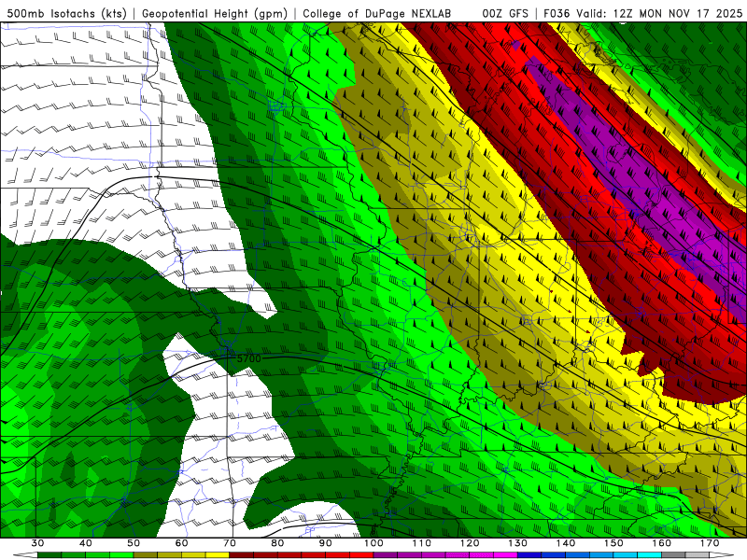Image resolution: width=747 pixels, height=560 pixels.
Task: Click the right arrow end of color bar
Action: coord(722,556)
